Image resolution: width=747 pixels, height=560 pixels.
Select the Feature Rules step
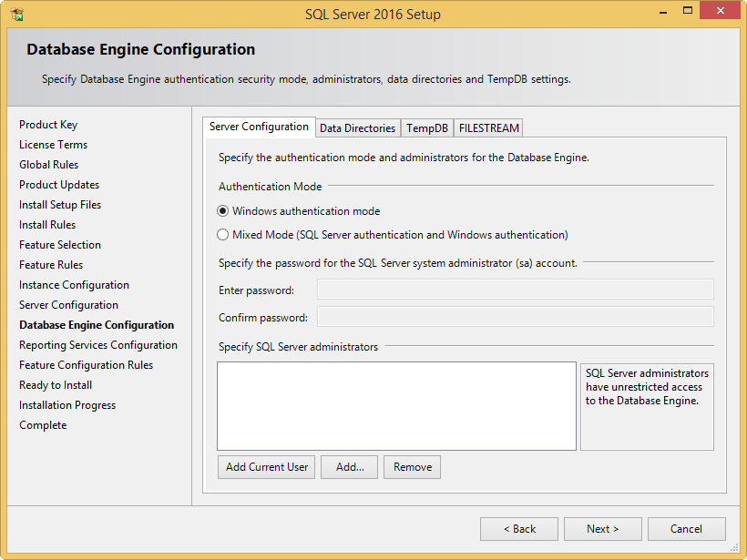point(51,265)
